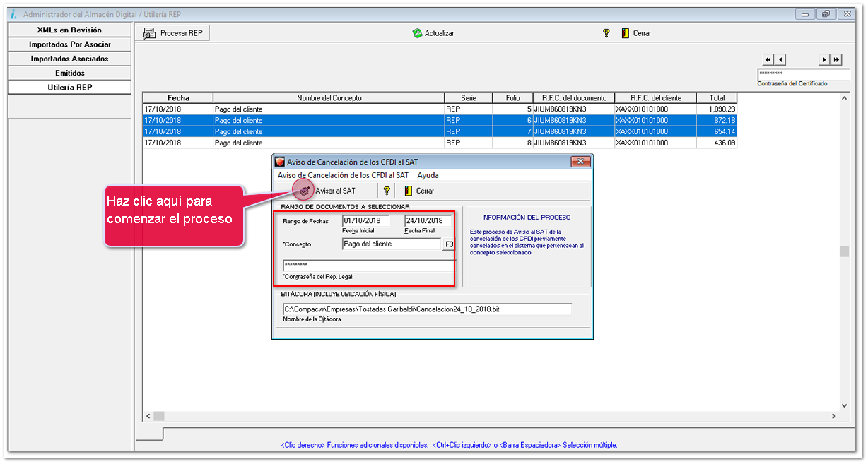This screenshot has width=868, height=464.
Task: Click the Procesar REP toolbar icon
Action: (x=149, y=33)
